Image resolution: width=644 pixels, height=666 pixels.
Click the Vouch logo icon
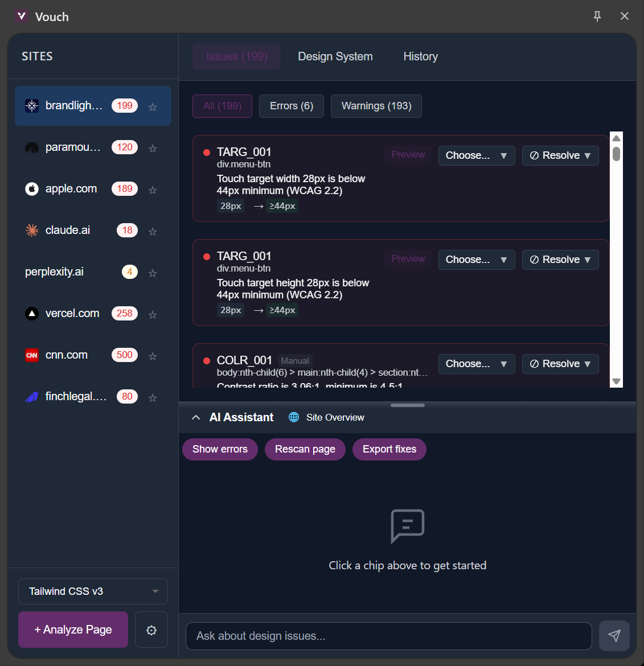(22, 16)
